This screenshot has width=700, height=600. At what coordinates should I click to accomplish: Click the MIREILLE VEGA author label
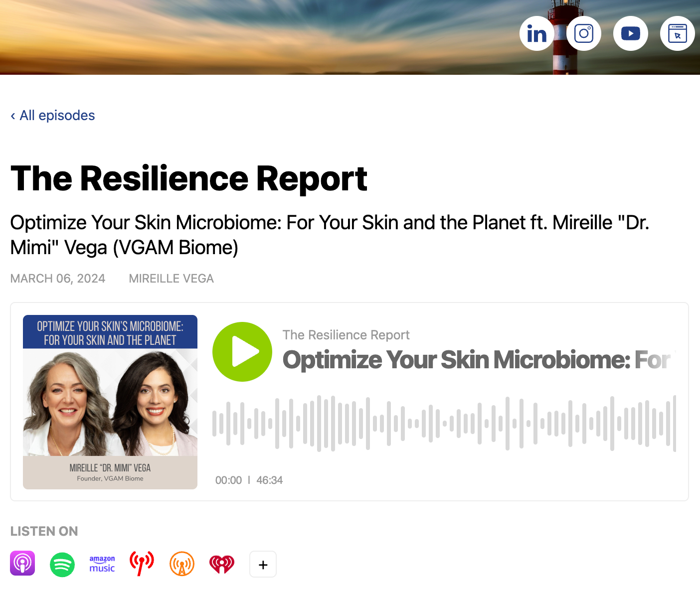(x=171, y=279)
